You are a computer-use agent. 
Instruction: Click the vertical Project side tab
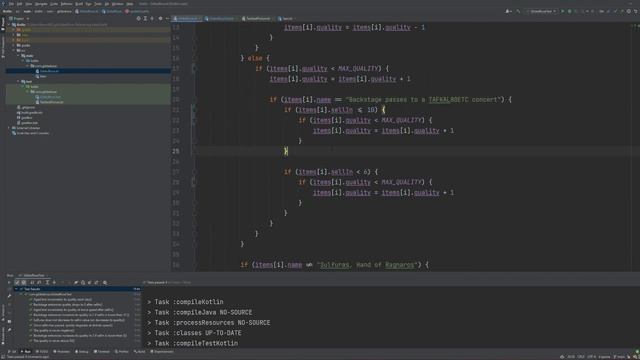(3, 24)
